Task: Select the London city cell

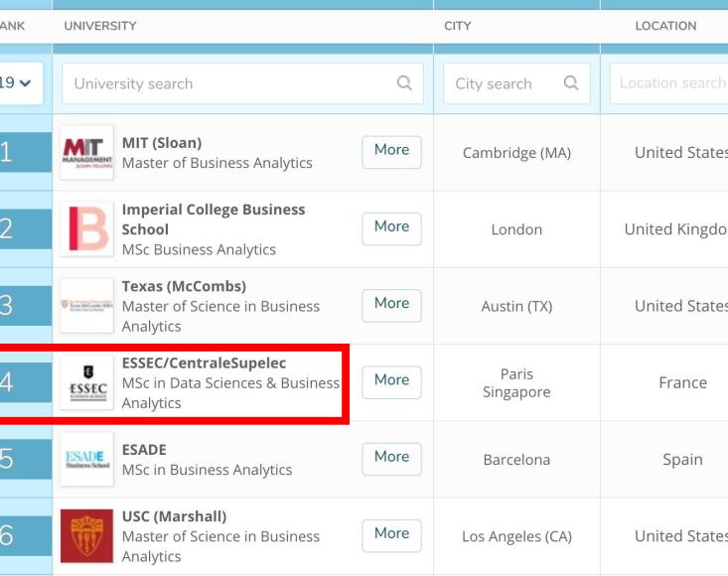Action: pos(516,229)
